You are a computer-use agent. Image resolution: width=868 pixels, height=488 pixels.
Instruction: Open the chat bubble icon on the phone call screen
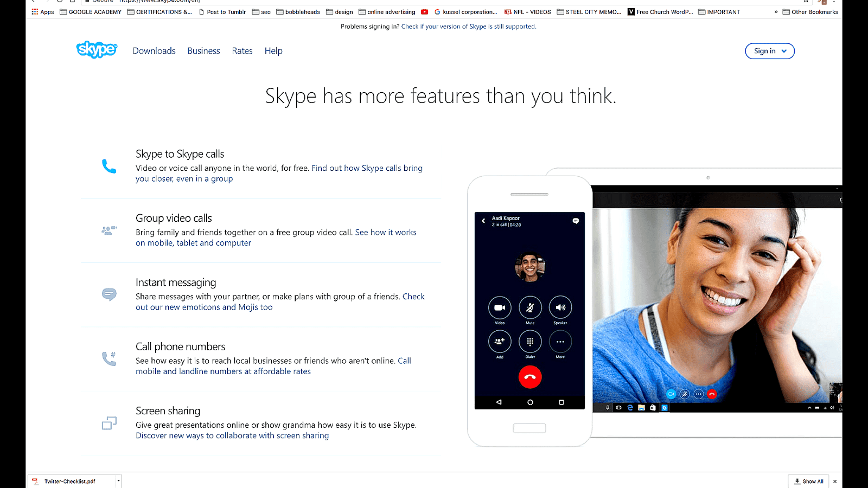[x=576, y=221]
